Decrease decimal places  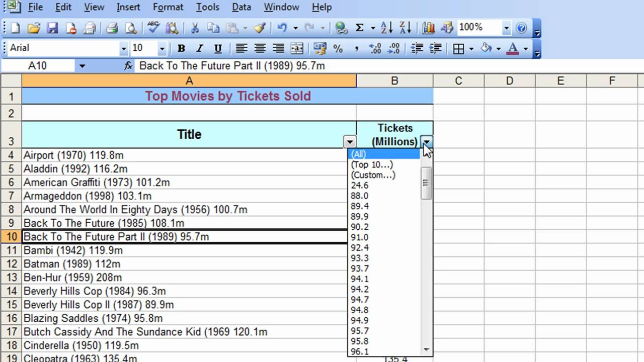click(x=393, y=49)
